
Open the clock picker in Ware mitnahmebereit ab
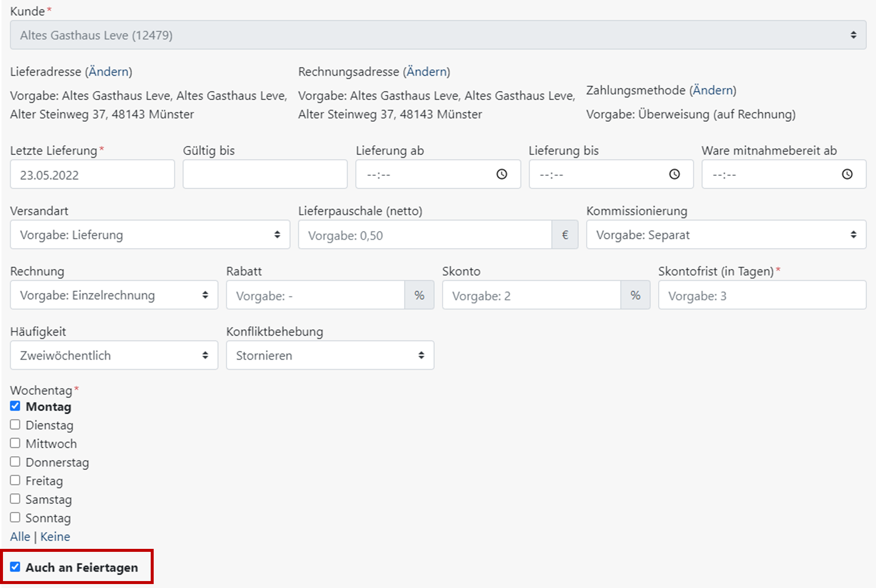tap(847, 174)
